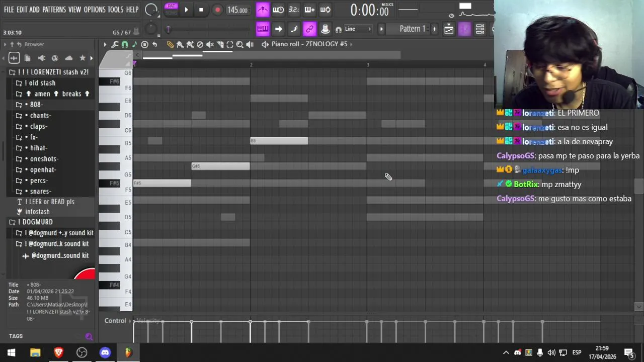Toggle the overdub/blend recording icon
644x362 pixels.
[309, 10]
